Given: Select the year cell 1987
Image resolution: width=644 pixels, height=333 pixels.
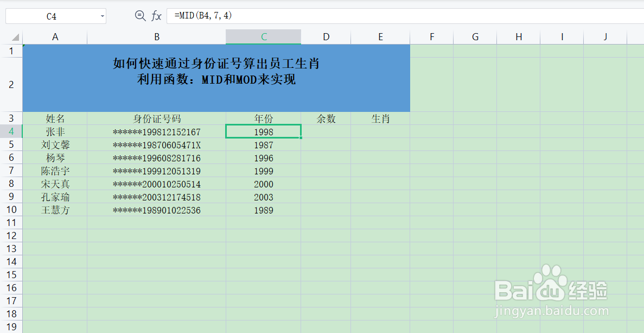Looking at the screenshot, I should tap(264, 144).
